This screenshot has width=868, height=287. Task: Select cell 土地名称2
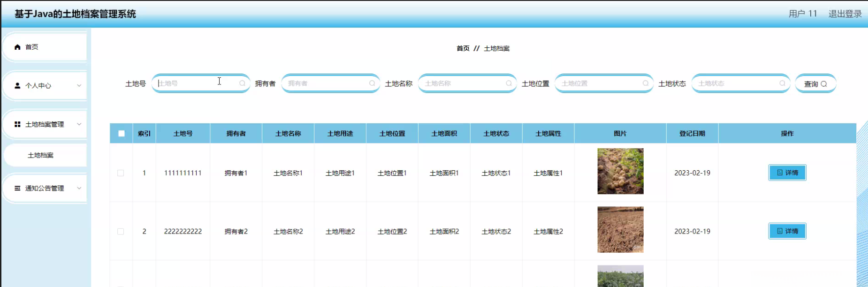[288, 232]
